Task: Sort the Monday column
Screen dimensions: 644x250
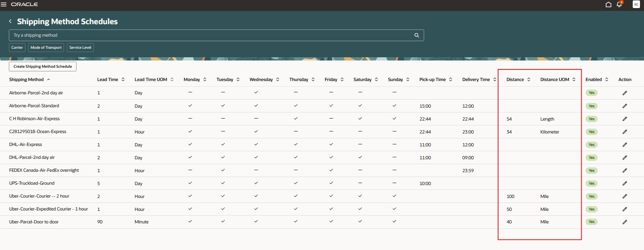Action: [205, 79]
